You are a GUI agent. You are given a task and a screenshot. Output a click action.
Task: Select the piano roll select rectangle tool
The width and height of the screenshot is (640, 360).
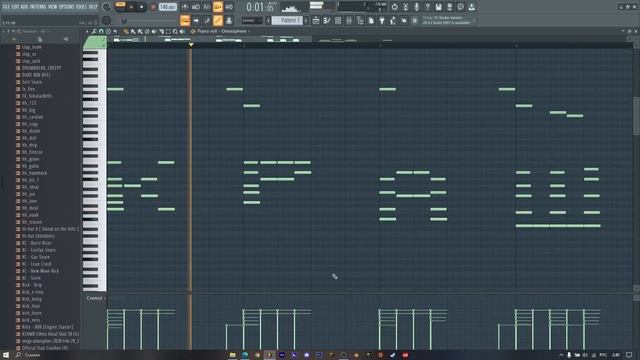click(168, 31)
